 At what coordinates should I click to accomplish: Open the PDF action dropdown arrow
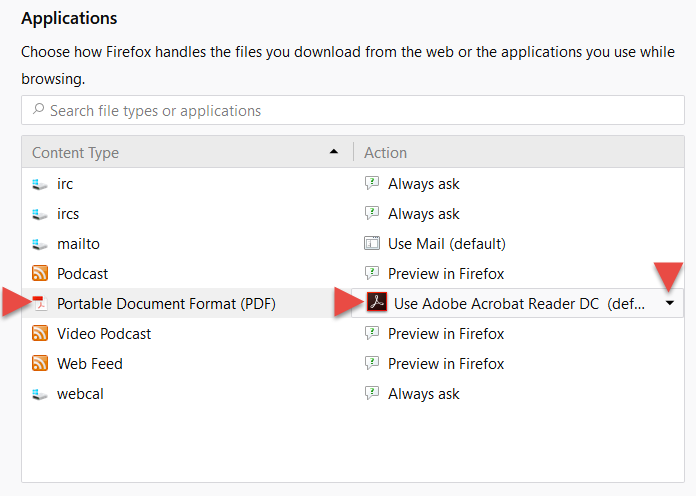pyautogui.click(x=670, y=303)
